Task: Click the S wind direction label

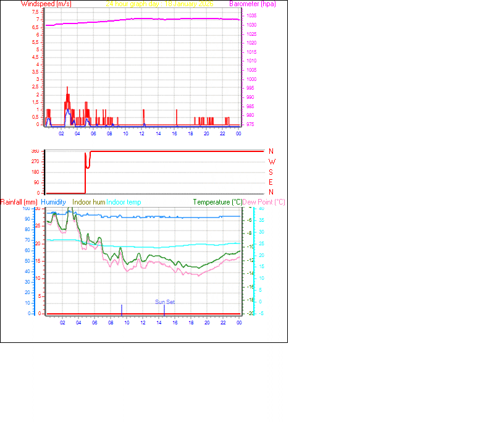Action: coord(271,172)
